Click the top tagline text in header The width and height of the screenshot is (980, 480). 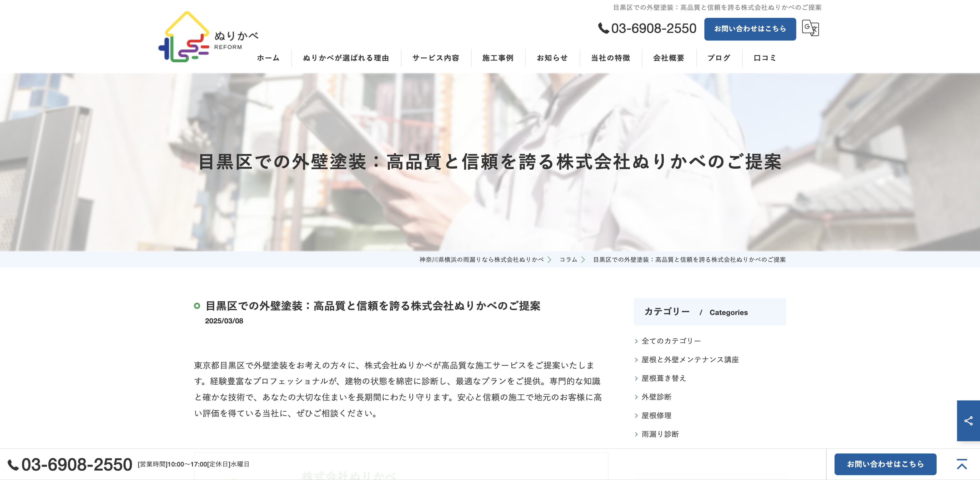[717, 7]
